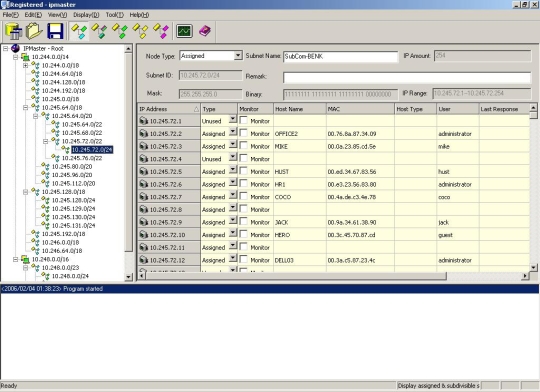Open file using the folder toolbar icon
The image size is (540, 392).
coord(34,31)
